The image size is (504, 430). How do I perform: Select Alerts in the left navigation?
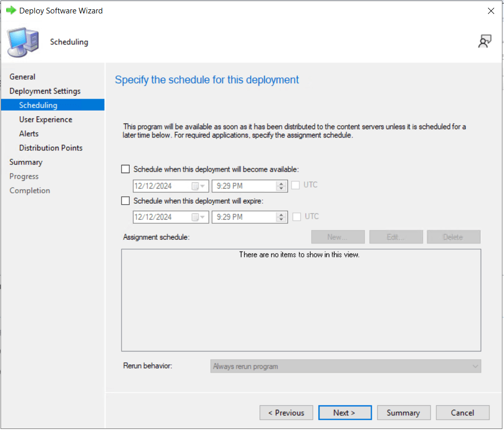tap(29, 133)
